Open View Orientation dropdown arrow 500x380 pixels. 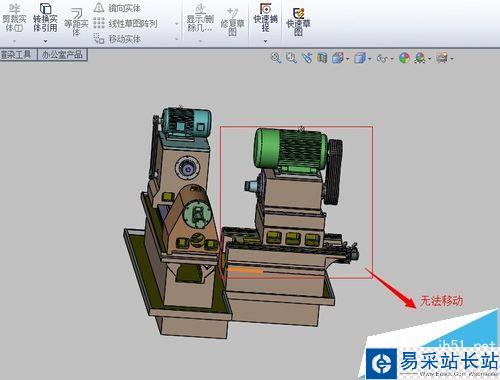pyautogui.click(x=347, y=59)
